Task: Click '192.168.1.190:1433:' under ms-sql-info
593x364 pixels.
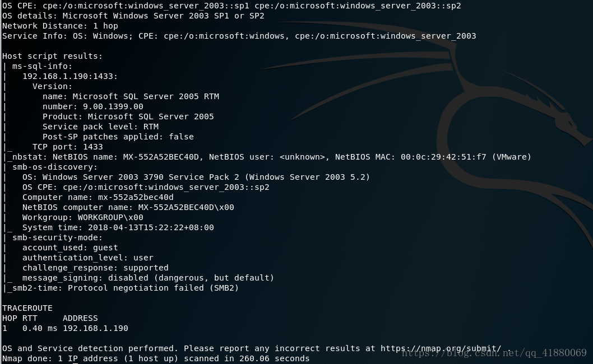Action: pyautogui.click(x=70, y=76)
